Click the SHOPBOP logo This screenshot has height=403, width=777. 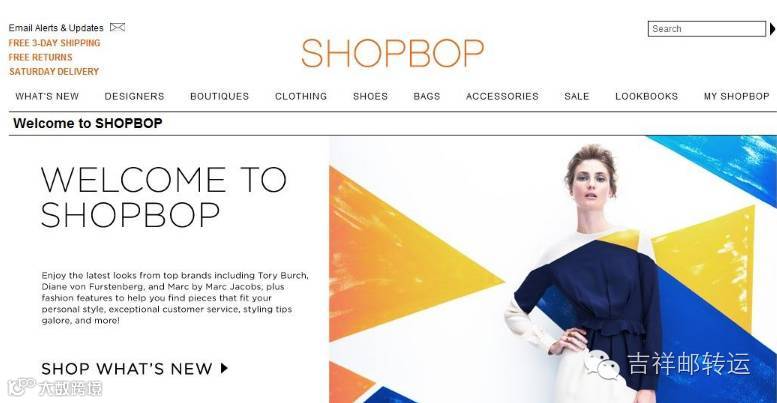[392, 53]
